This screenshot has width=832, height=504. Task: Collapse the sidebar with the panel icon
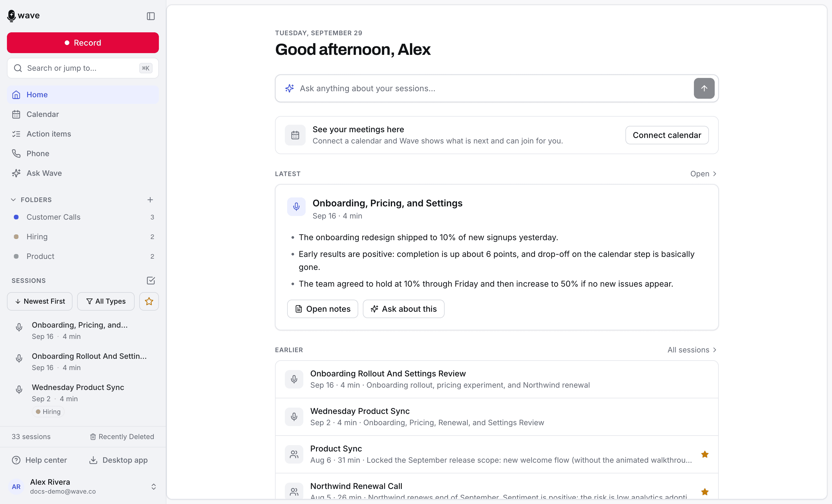tap(151, 16)
